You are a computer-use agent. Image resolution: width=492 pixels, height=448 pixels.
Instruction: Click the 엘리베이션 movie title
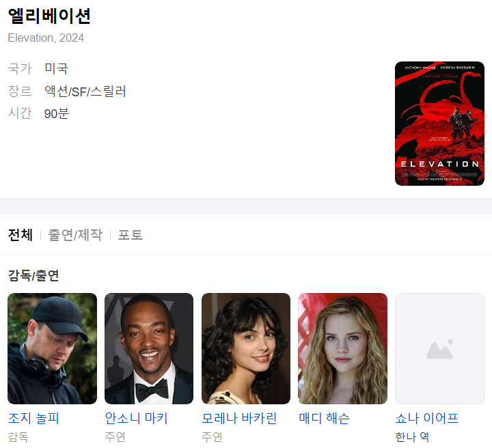(49, 16)
